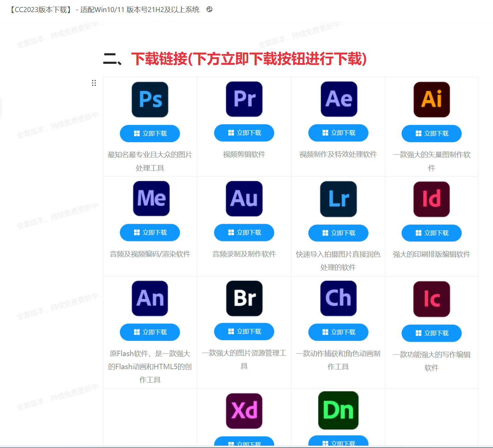This screenshot has width=493, height=448.
Task: Download Audition via 立即下载 button
Action: pyautogui.click(x=244, y=233)
